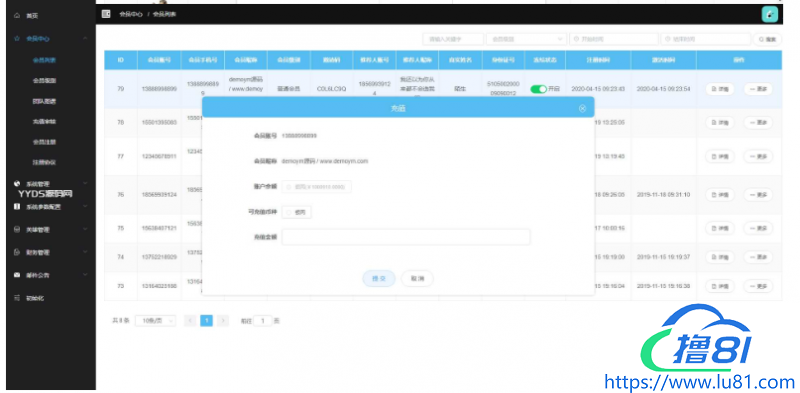Open details for member ID 73
800x393 pixels.
[720, 286]
